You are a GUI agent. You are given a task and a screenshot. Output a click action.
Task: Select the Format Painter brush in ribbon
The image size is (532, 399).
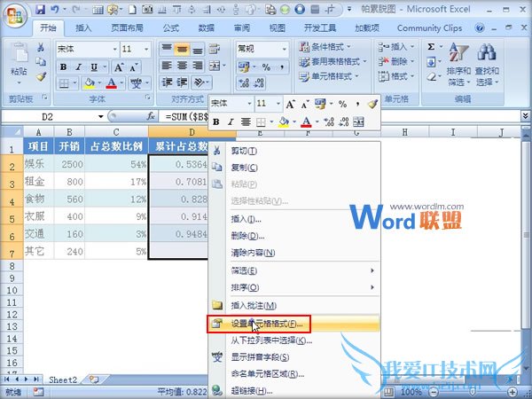pos(41,76)
